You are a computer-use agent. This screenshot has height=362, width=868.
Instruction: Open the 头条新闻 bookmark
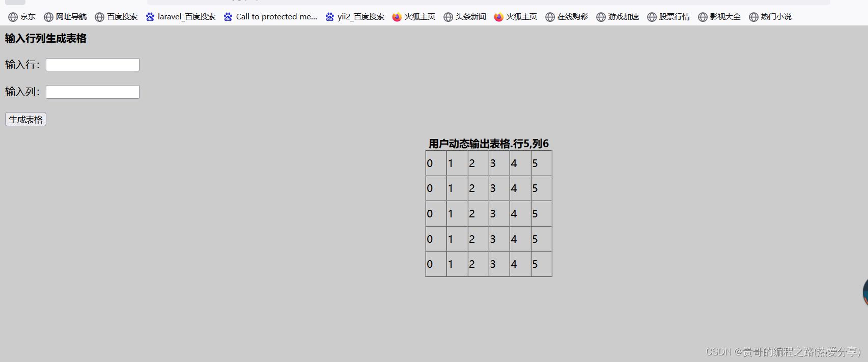coord(465,17)
